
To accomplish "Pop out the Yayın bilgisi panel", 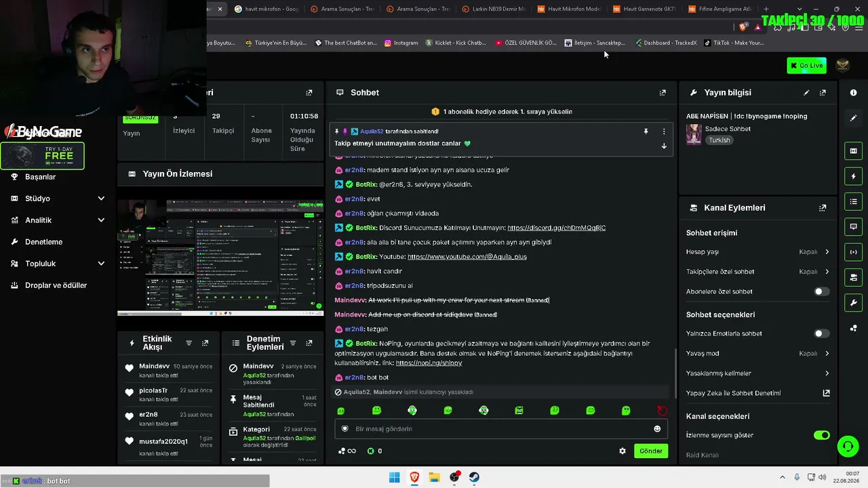I will point(823,93).
